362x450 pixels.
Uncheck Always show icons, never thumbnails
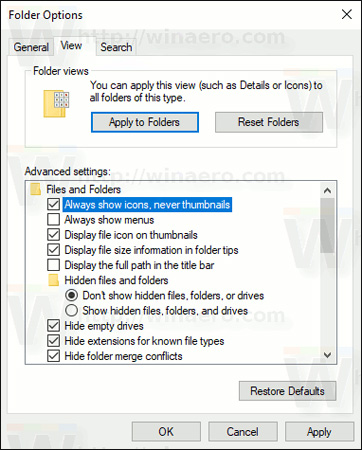point(53,204)
